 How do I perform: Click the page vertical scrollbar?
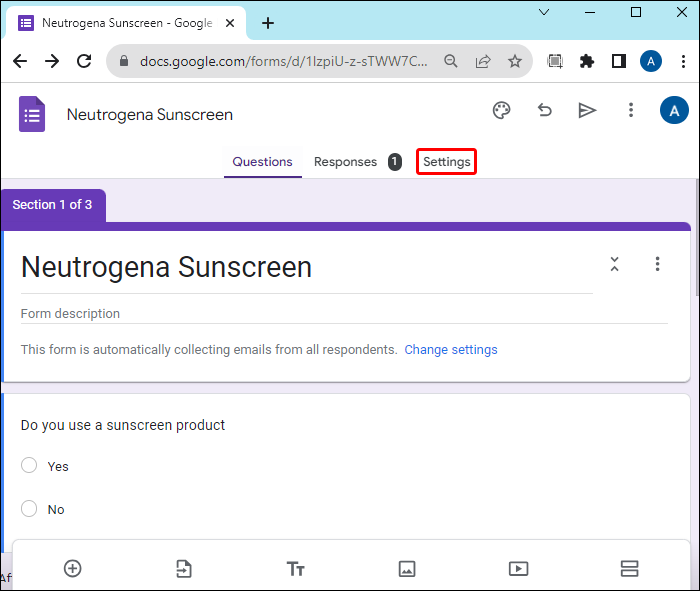click(696, 237)
